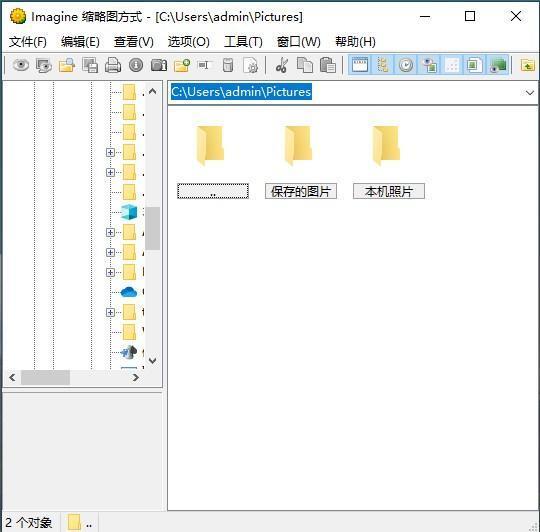The width and height of the screenshot is (540, 532).
Task: Select the plain folder directly above the 3D cube
Action: [x=129, y=192]
